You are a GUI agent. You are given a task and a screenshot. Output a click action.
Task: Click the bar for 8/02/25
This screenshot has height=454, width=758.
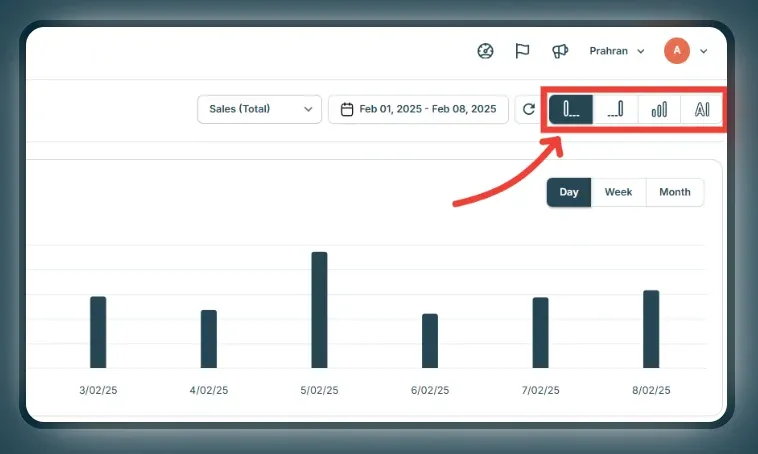(x=651, y=329)
